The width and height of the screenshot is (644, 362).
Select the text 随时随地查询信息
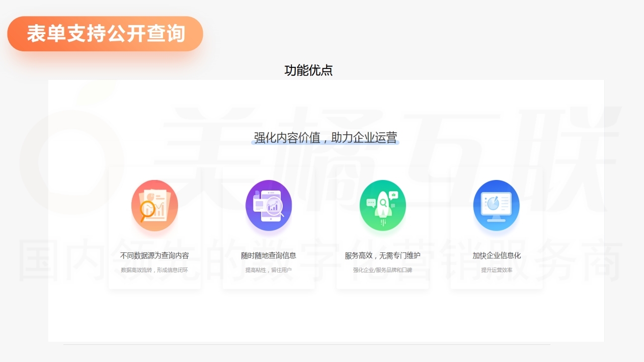[x=269, y=255]
